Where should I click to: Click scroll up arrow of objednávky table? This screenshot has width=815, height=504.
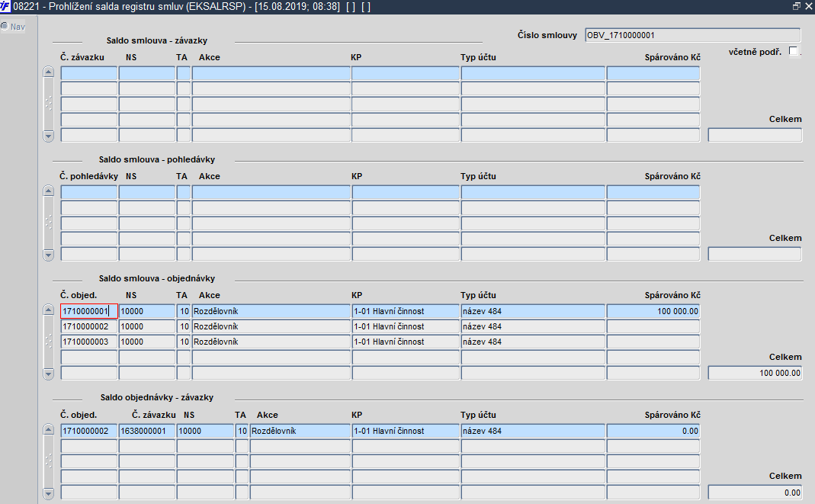coord(48,310)
